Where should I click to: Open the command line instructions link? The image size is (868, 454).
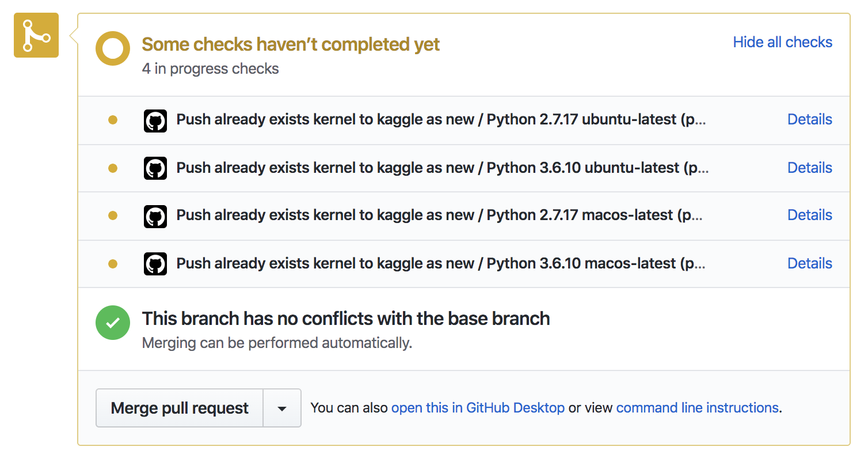[x=697, y=408]
